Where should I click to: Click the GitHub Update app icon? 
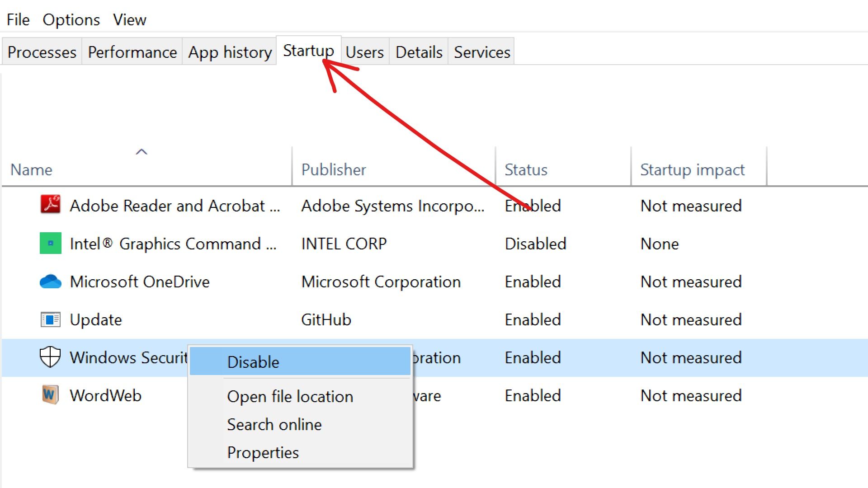point(51,319)
